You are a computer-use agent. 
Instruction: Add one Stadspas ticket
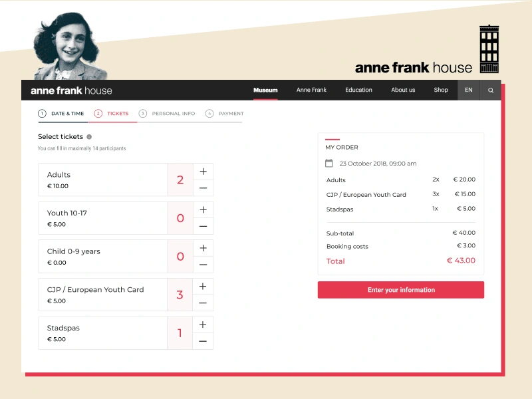pos(203,325)
